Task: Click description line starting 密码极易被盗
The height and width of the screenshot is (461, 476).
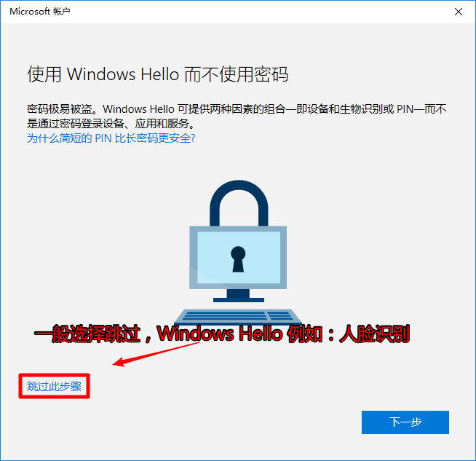Action: [x=237, y=109]
